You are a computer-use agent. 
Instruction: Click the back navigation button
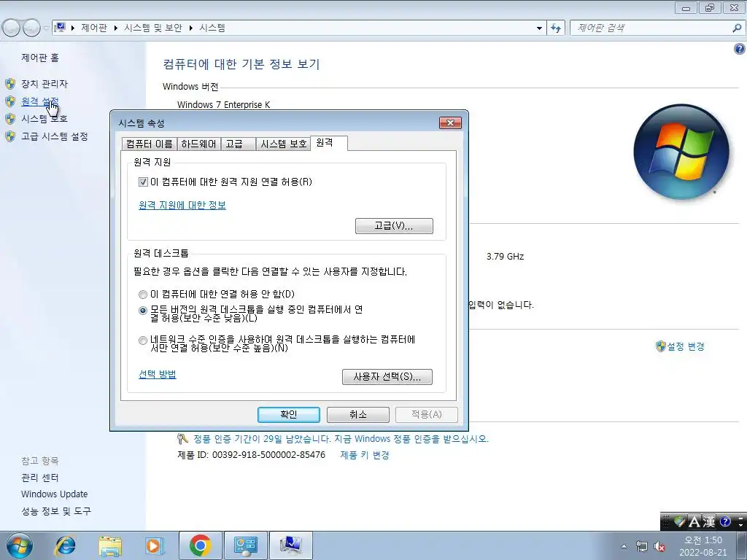tap(11, 28)
